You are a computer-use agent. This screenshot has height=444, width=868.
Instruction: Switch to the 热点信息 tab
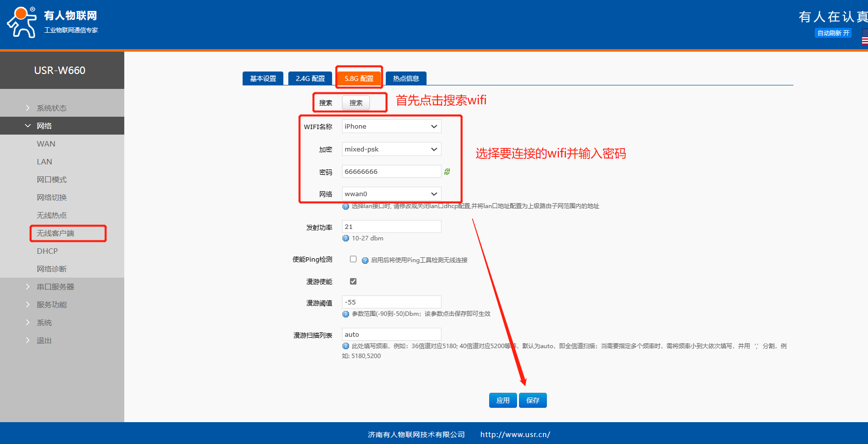pyautogui.click(x=406, y=78)
